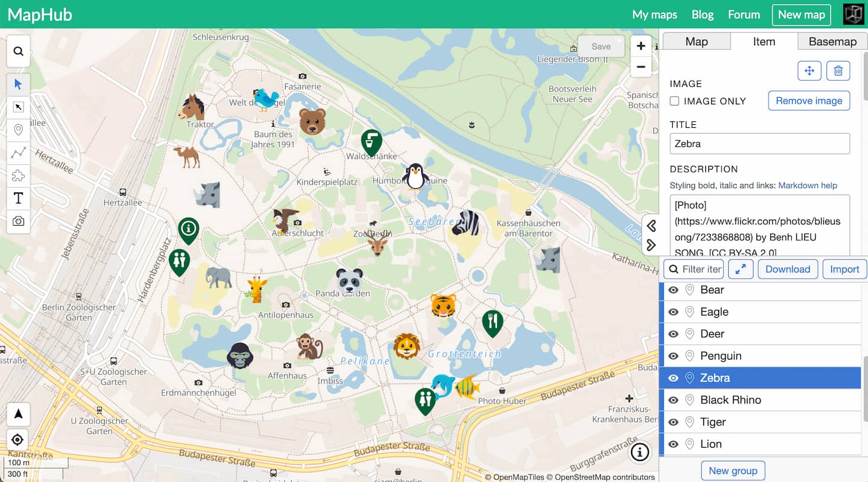The height and width of the screenshot is (482, 868).
Task: Expand the item list fullscreen
Action: [x=740, y=269]
